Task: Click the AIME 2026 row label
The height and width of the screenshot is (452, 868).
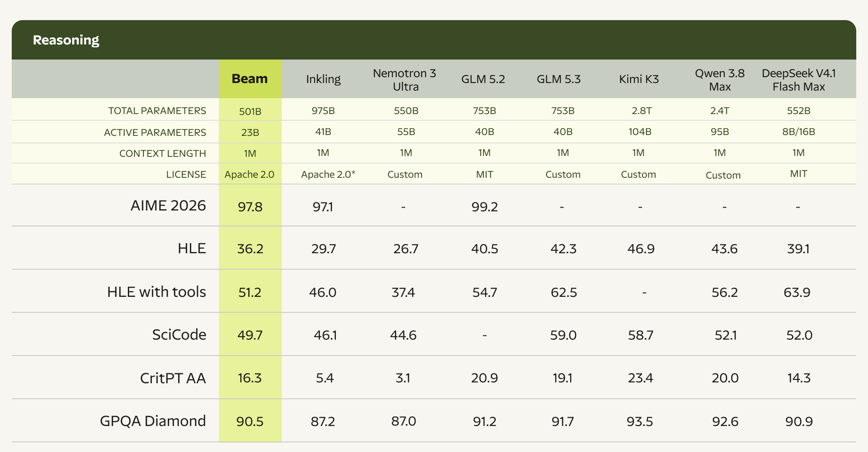Action: 168,205
